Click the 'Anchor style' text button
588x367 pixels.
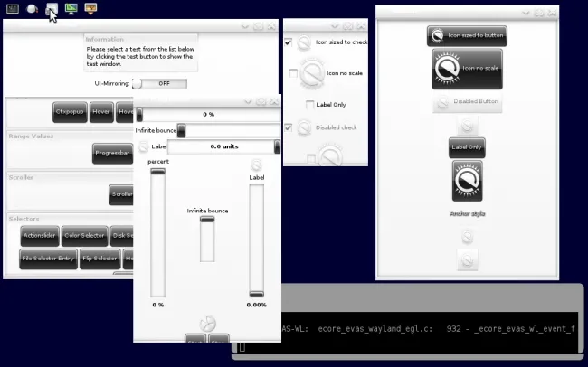[468, 213]
